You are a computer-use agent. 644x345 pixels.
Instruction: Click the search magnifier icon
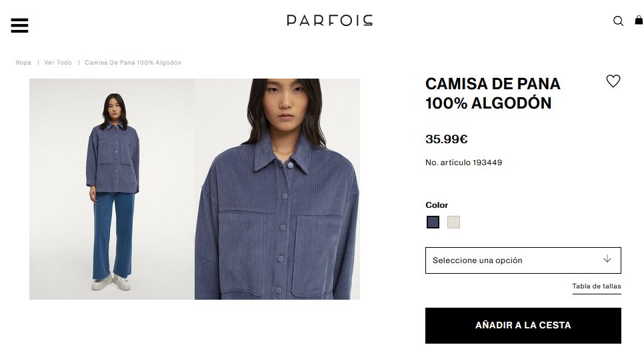618,21
